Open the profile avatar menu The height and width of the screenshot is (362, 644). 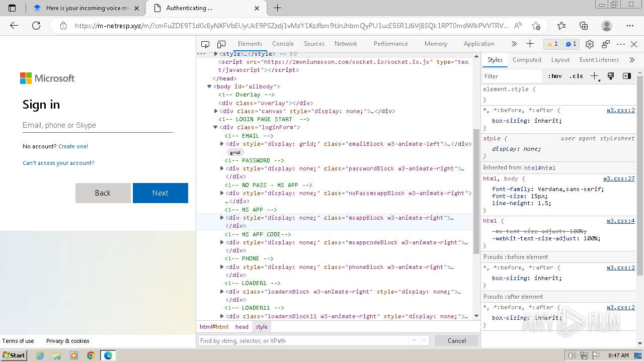607,26
